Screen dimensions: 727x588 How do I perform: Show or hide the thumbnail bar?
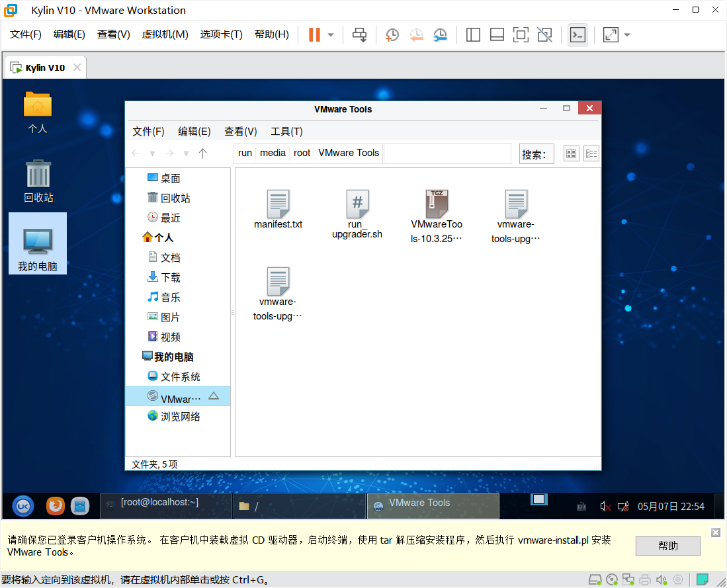pos(497,35)
